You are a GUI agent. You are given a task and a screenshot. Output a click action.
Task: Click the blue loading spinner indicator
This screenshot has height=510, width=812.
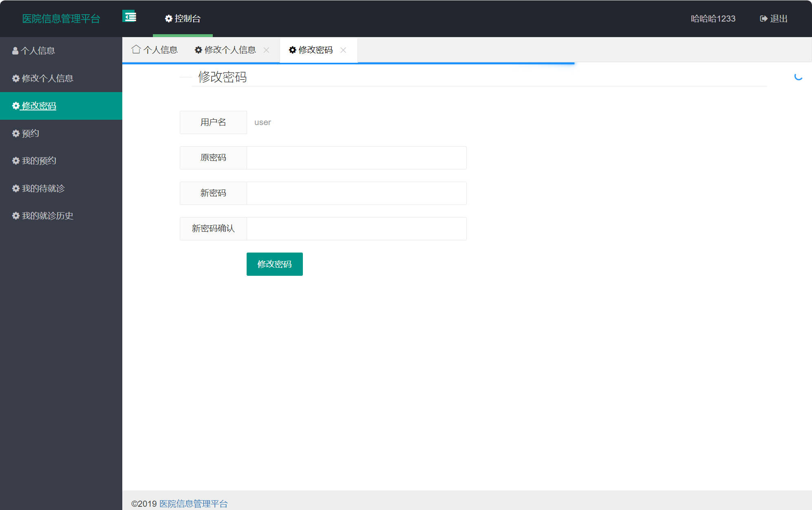pos(797,77)
